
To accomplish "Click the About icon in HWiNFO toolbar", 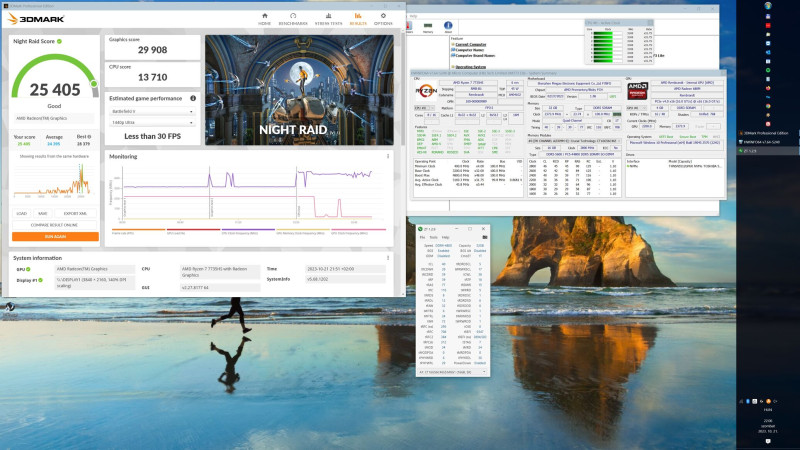I will [448, 27].
